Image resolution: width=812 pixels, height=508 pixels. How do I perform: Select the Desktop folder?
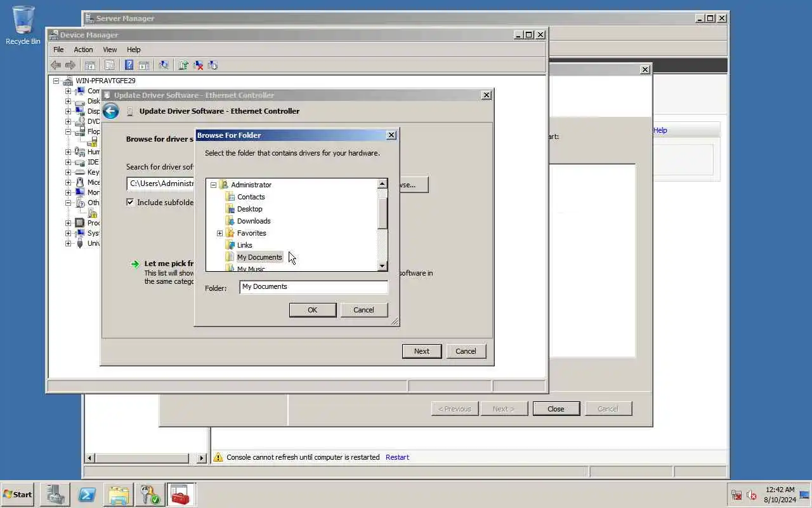249,209
